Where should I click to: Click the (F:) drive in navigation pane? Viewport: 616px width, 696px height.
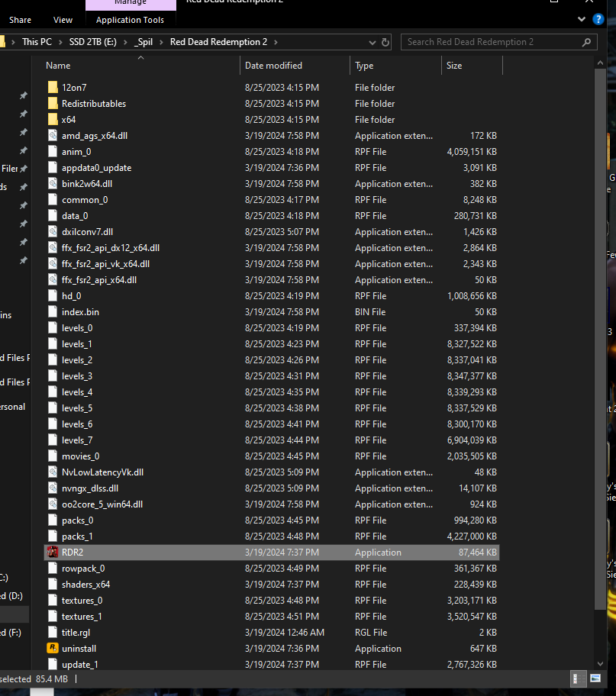click(11, 633)
